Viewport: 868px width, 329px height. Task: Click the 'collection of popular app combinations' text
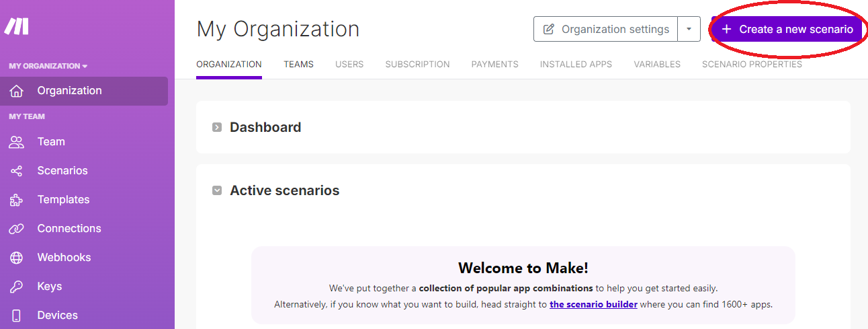click(x=506, y=288)
